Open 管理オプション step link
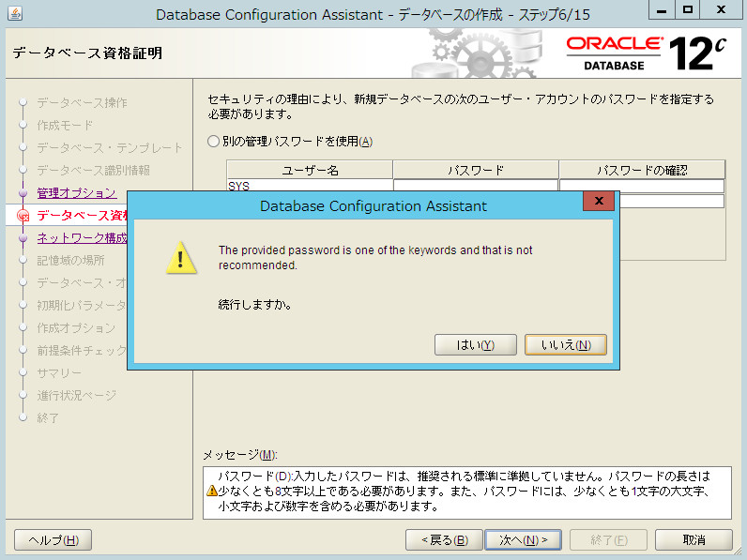 coord(77,193)
